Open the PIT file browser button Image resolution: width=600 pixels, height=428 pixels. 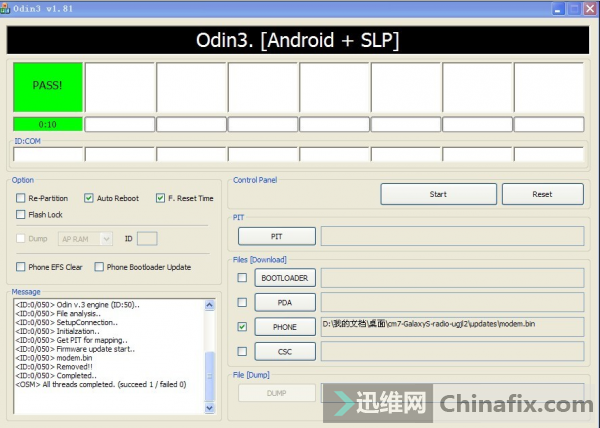277,236
